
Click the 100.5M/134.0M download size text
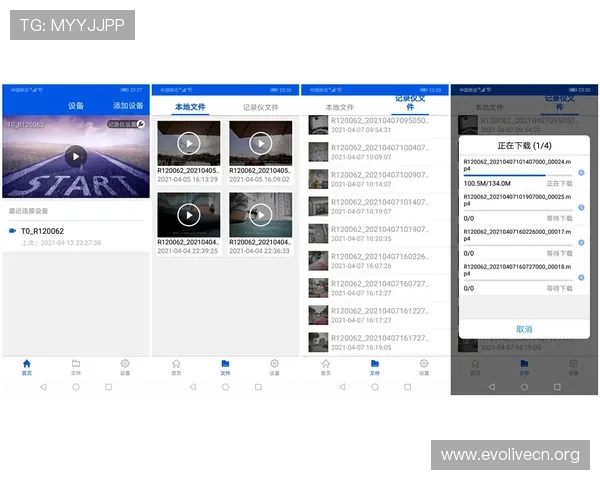pos(487,183)
